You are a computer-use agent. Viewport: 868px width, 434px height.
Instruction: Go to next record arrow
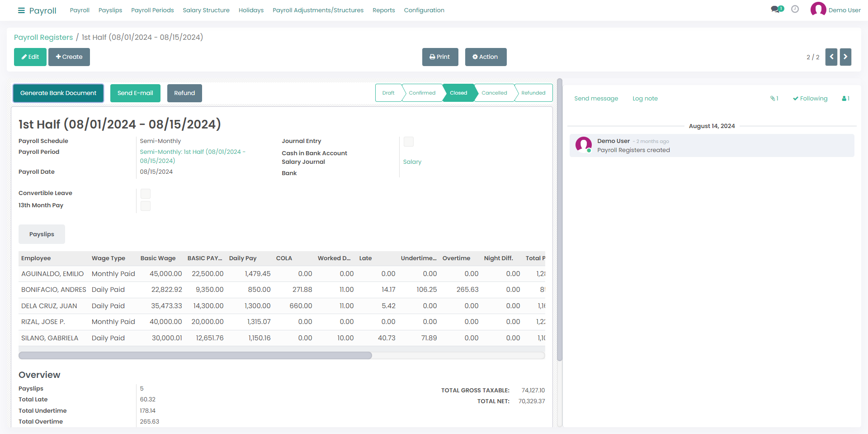click(846, 57)
